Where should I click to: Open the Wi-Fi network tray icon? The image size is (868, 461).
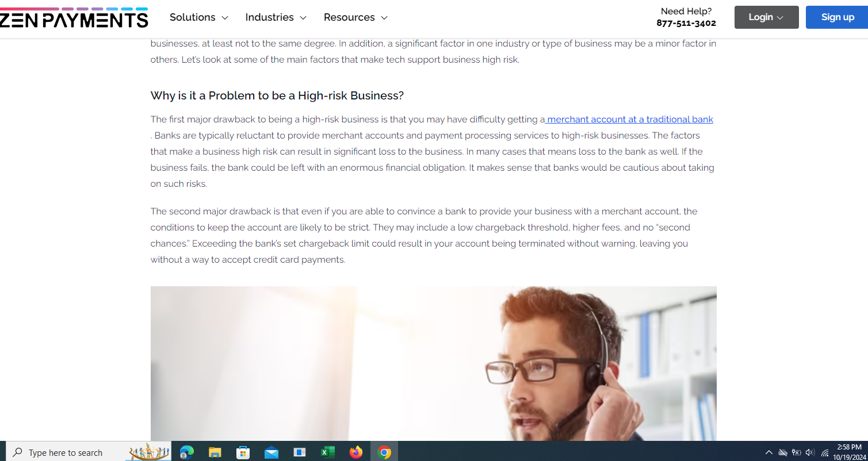pyautogui.click(x=824, y=453)
